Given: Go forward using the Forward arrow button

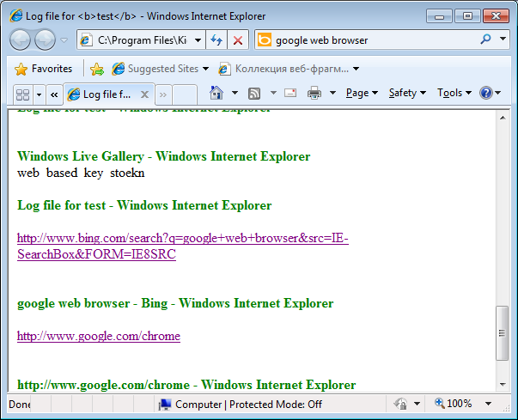Looking at the screenshot, I should (45, 40).
